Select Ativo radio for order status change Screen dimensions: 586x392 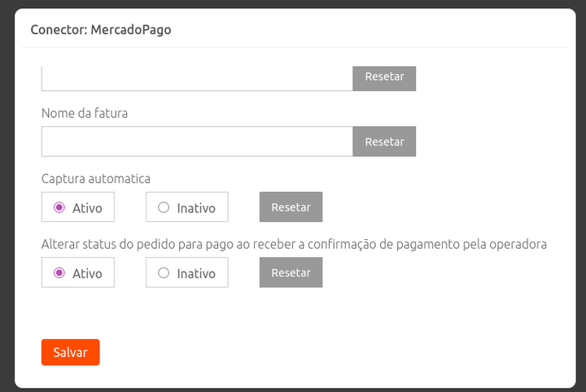coord(59,272)
